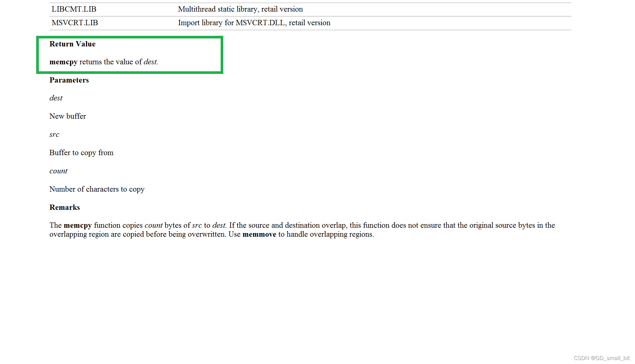Select the bold memcpy word in Remarks

[x=78, y=225]
